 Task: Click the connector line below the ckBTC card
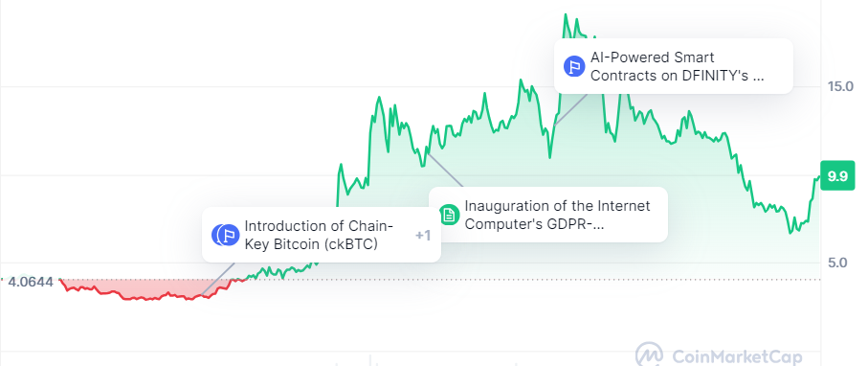218,279
